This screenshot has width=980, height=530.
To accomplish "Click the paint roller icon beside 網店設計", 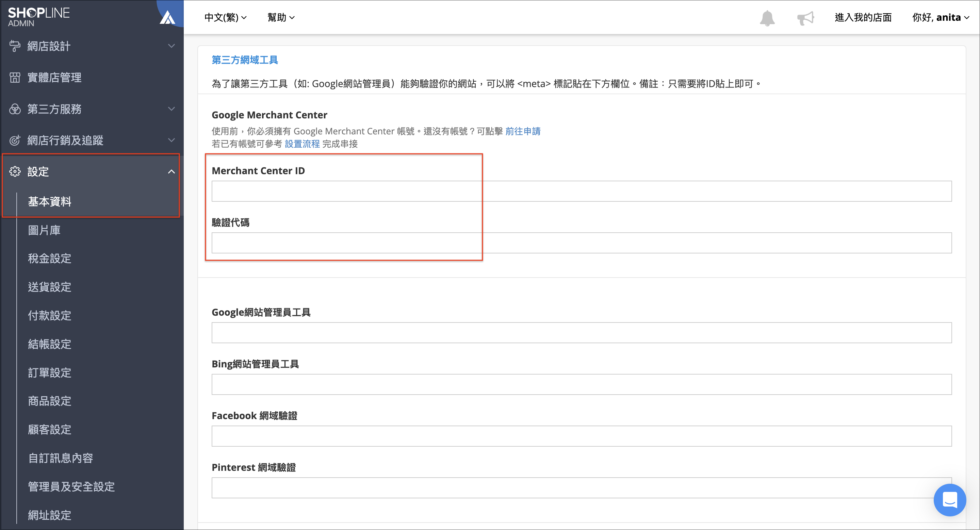I will tap(15, 46).
